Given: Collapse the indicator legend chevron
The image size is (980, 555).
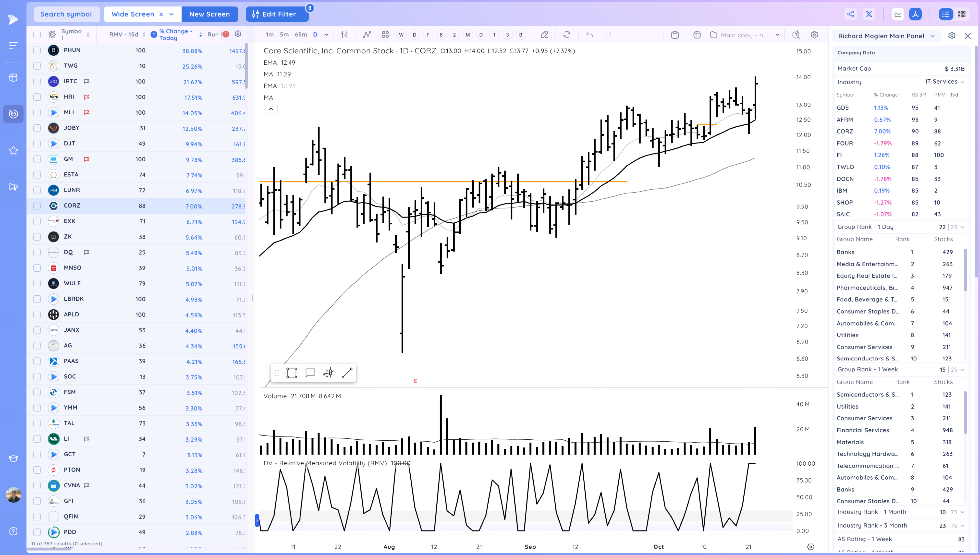Looking at the screenshot, I should [271, 109].
